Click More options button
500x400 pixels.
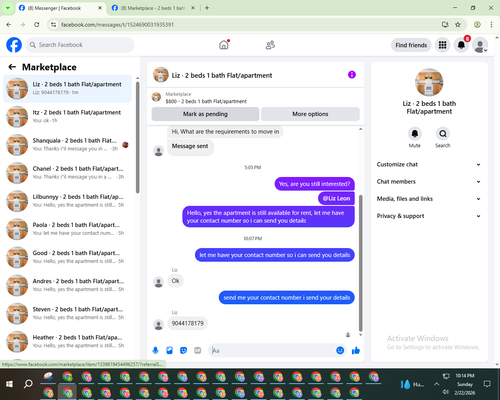point(310,114)
